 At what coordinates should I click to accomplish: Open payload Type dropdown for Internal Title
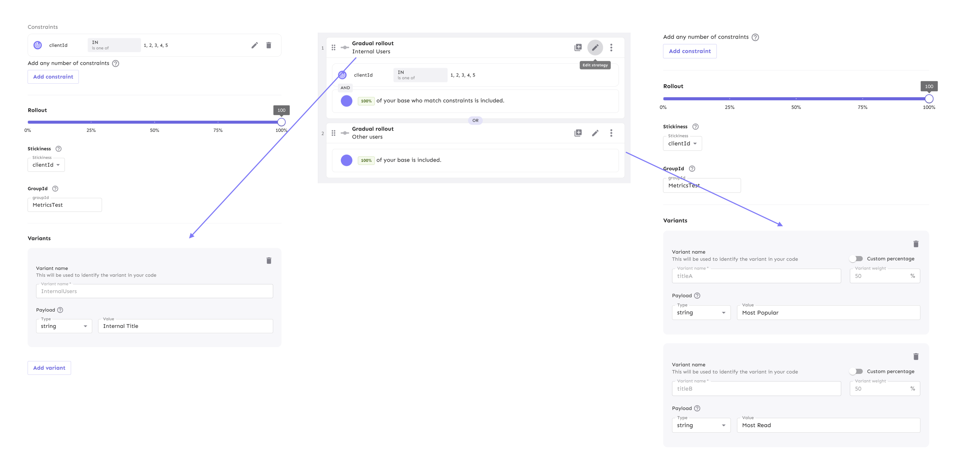pyautogui.click(x=64, y=326)
